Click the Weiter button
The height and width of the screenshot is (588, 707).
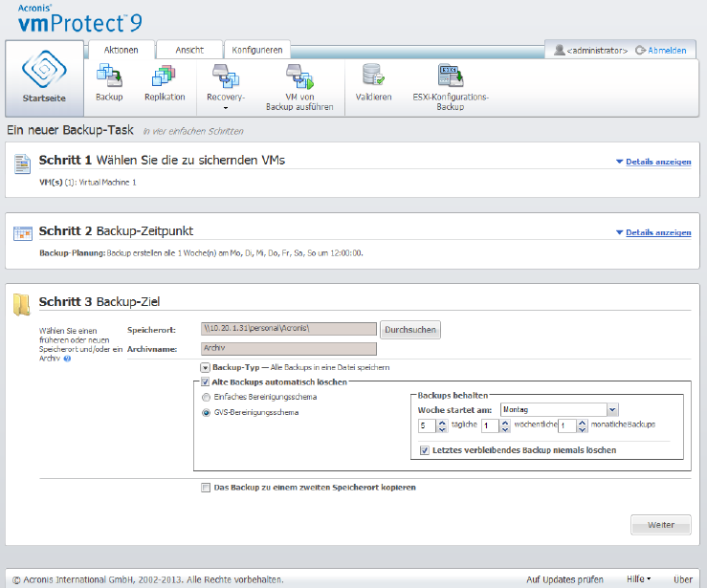click(x=660, y=525)
